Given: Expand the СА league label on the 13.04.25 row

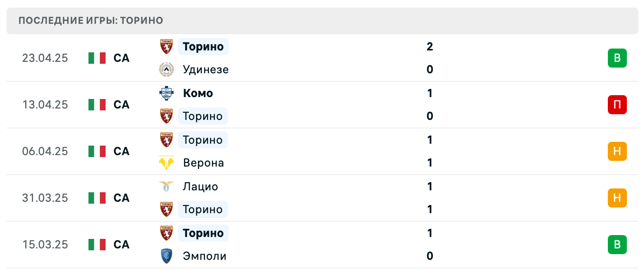Looking at the screenshot, I should pyautogui.click(x=122, y=105).
